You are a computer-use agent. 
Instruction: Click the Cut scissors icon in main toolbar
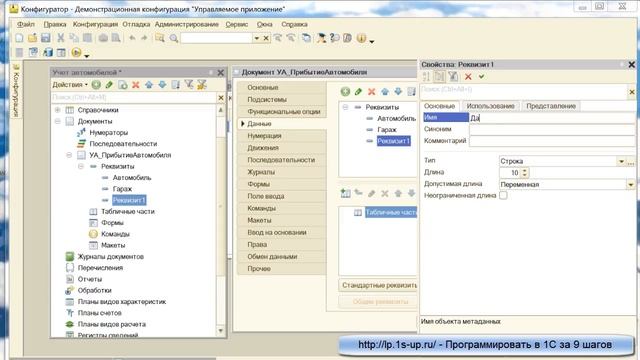tap(60, 38)
